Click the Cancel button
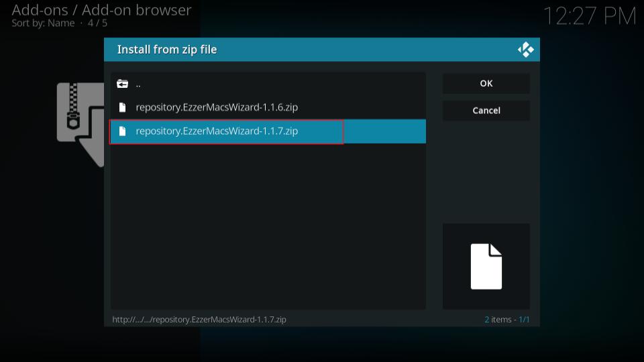Image resolution: width=644 pixels, height=362 pixels. [x=486, y=111]
